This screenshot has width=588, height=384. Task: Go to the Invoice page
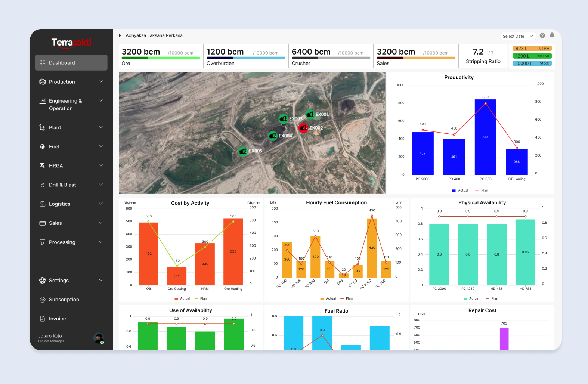(x=57, y=319)
